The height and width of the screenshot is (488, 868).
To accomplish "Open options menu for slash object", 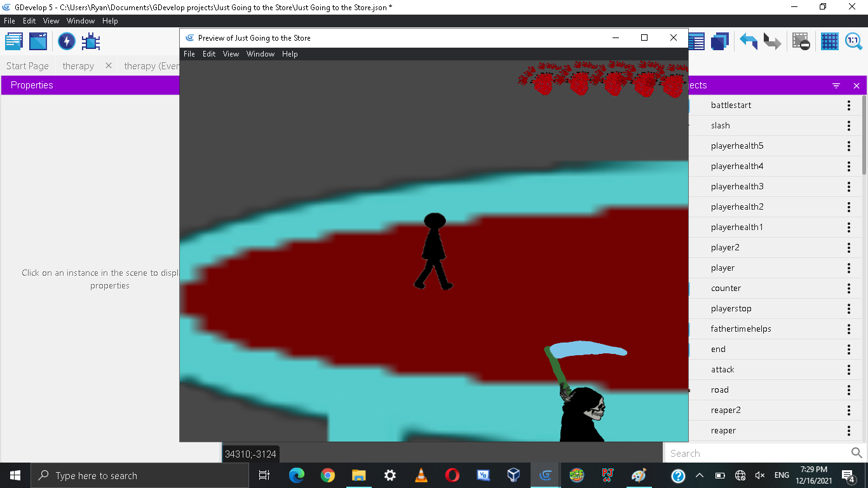I will pyautogui.click(x=849, y=126).
